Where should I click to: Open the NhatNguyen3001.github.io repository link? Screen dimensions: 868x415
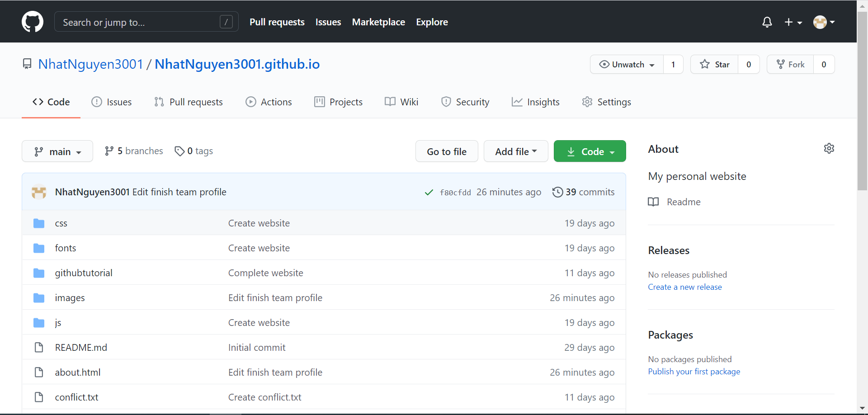click(x=237, y=64)
